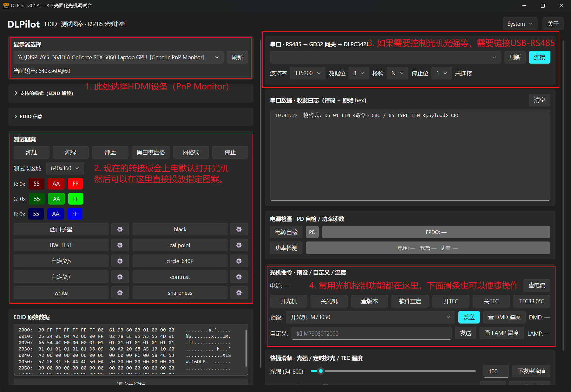Open the 波特率 115200 dropdown

click(x=307, y=73)
